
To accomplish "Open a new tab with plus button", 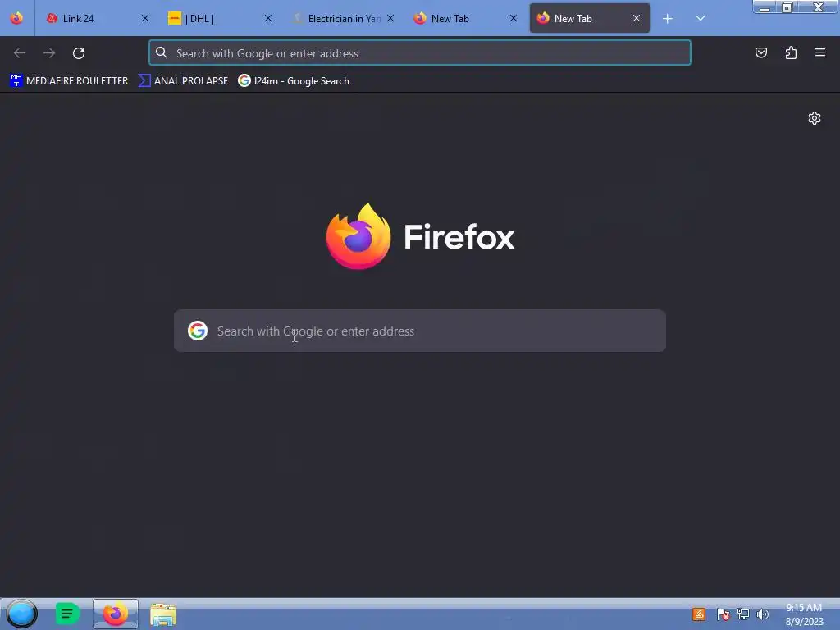I will (668, 19).
